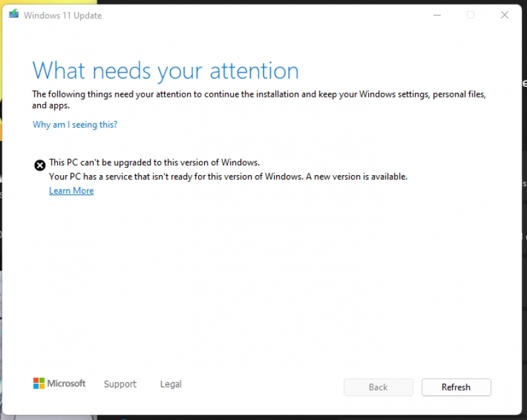Open the Learn More link

click(x=71, y=190)
